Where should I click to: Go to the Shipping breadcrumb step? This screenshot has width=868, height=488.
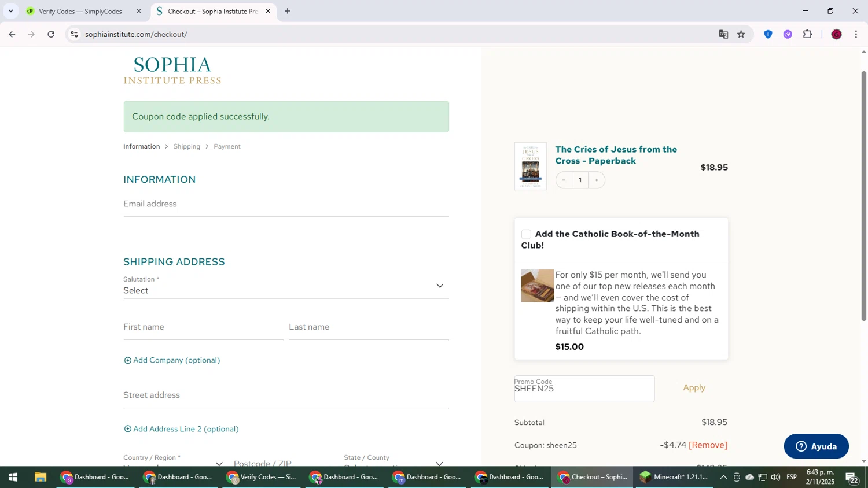[186, 146]
